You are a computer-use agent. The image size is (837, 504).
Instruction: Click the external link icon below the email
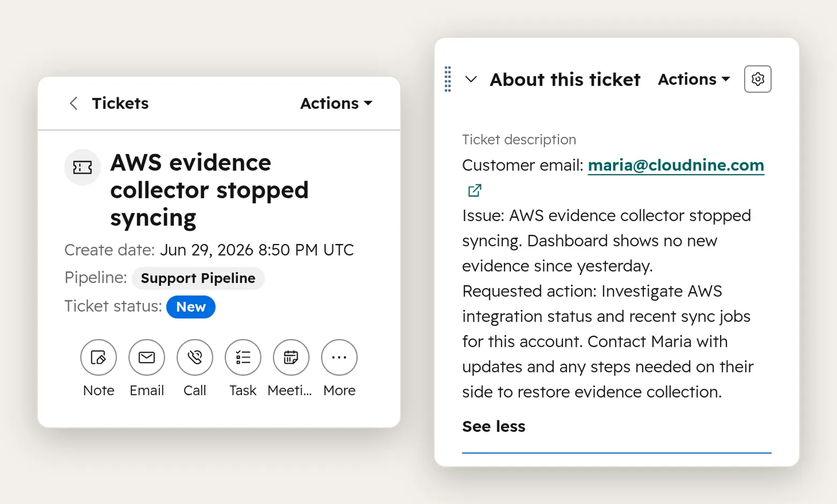tap(475, 190)
